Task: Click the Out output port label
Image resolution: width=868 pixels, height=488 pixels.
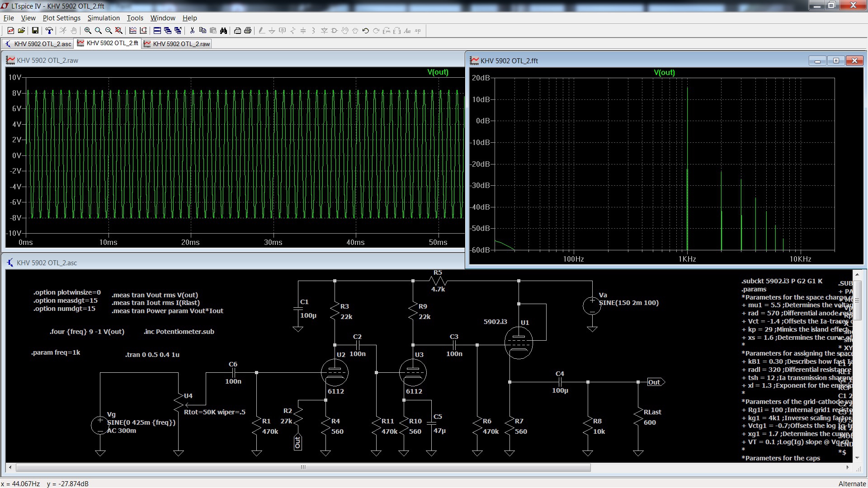Action: pyautogui.click(x=655, y=382)
